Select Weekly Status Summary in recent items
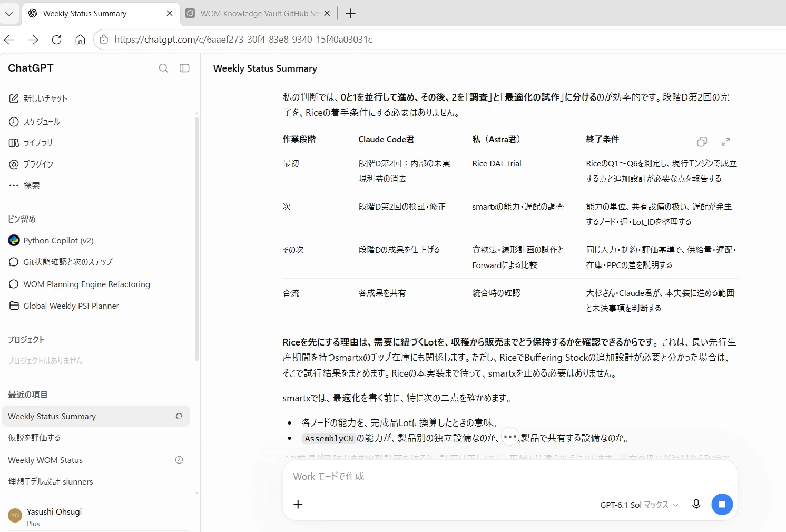Screen dimensions: 786x532 [96, 416]
